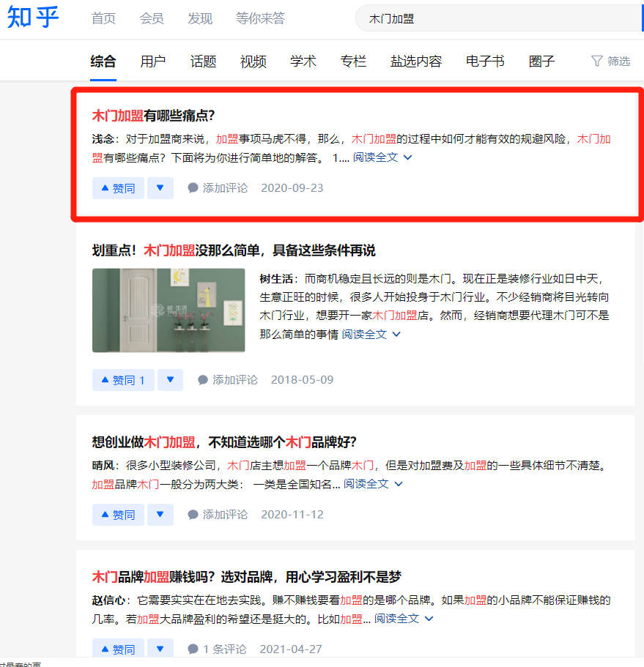Click the 知乎 logo
Viewport: 644px width, 667px height.
[33, 18]
